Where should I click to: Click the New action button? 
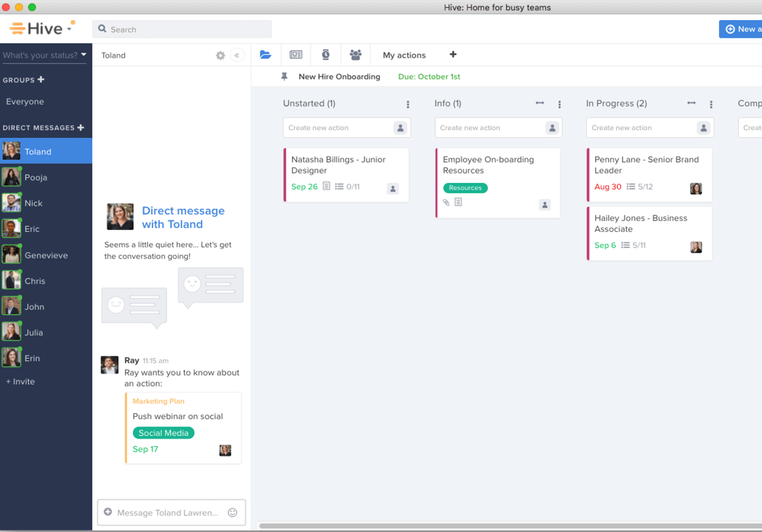pos(741,29)
